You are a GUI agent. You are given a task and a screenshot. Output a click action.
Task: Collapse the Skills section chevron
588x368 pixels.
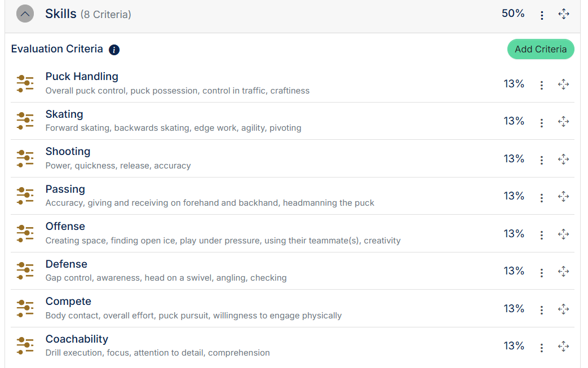(x=25, y=14)
